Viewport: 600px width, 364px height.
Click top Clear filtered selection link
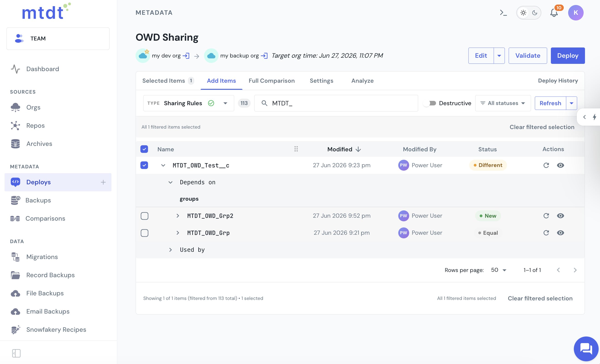542,127
